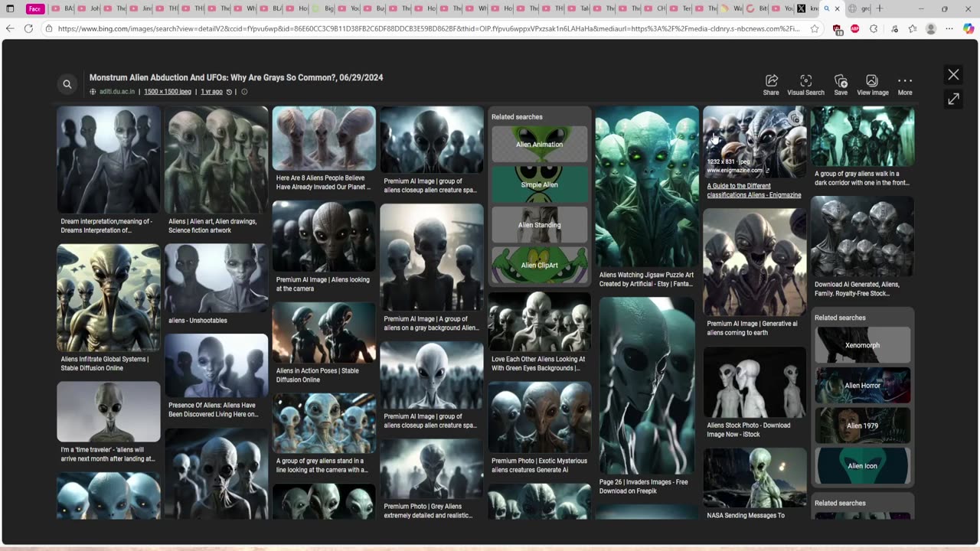Viewport: 980px width, 551px height.
Task: Click the View image button
Action: point(872,85)
